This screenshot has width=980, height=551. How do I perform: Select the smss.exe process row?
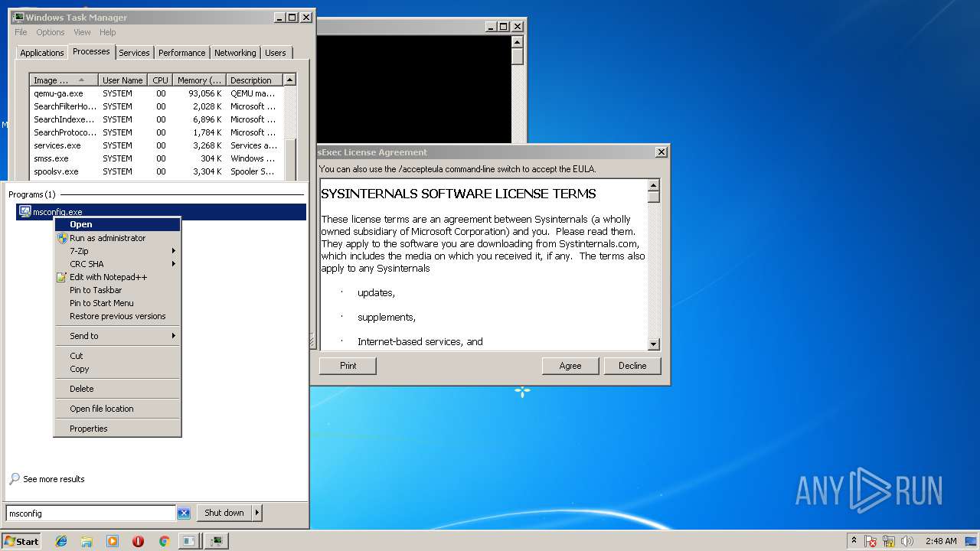click(156, 158)
